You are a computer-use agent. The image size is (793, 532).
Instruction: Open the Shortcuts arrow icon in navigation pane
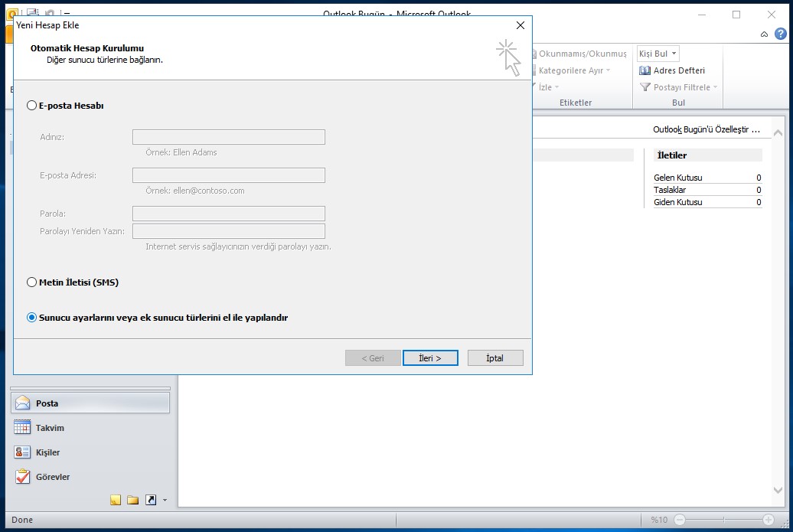[x=151, y=500]
